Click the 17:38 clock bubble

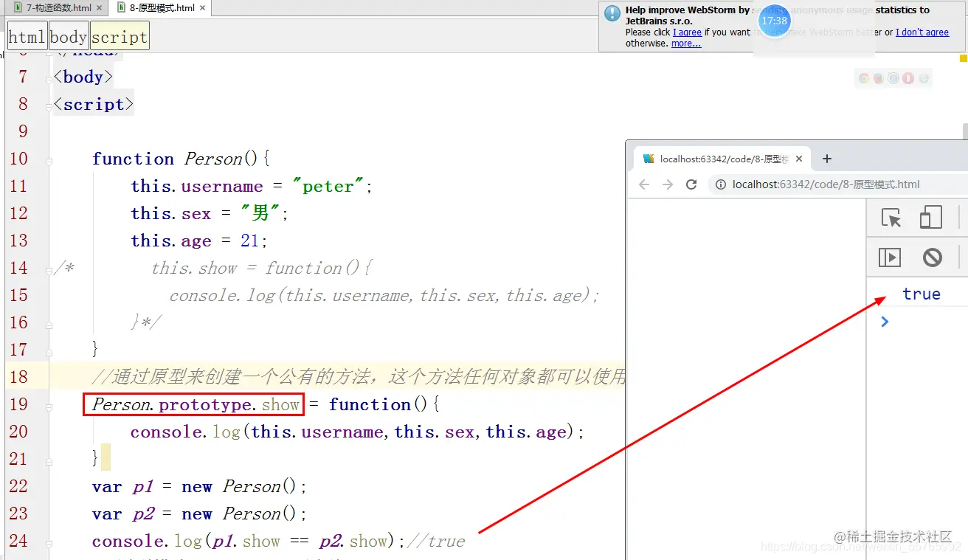774,21
